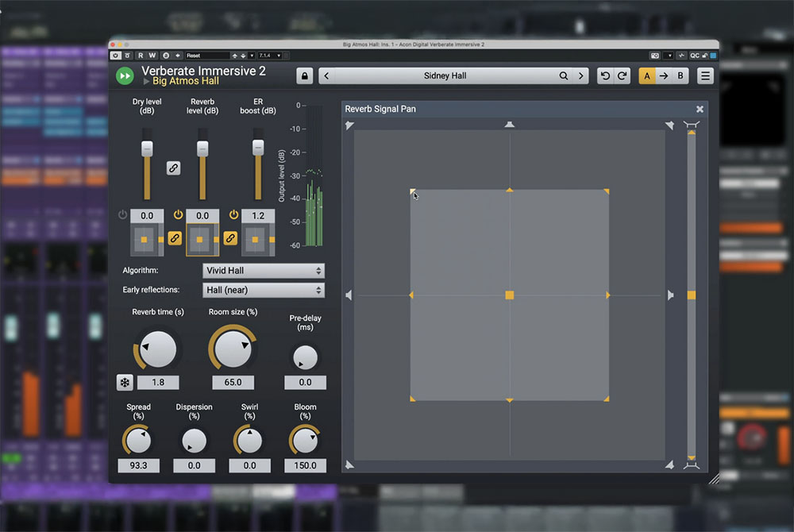Viewport: 794px width, 532px height.
Task: Go to previous preset with left arrow
Action: tap(326, 76)
